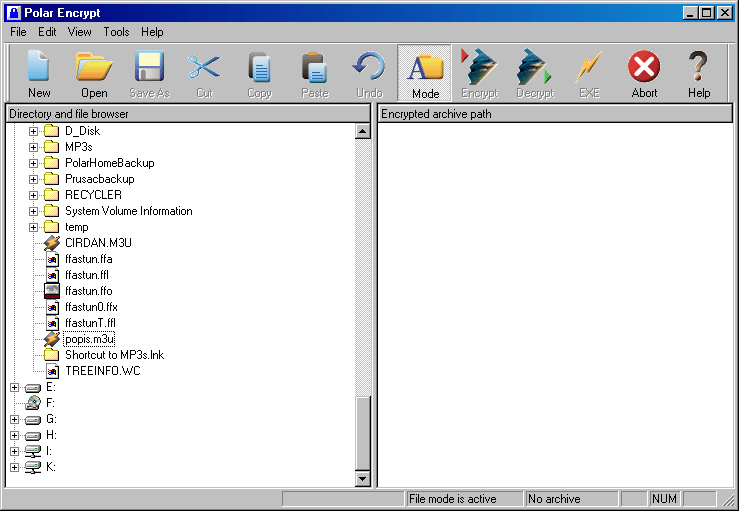Click the Polar Encrypt title bar lock icon
The width and height of the screenshot is (739, 511).
click(x=14, y=13)
